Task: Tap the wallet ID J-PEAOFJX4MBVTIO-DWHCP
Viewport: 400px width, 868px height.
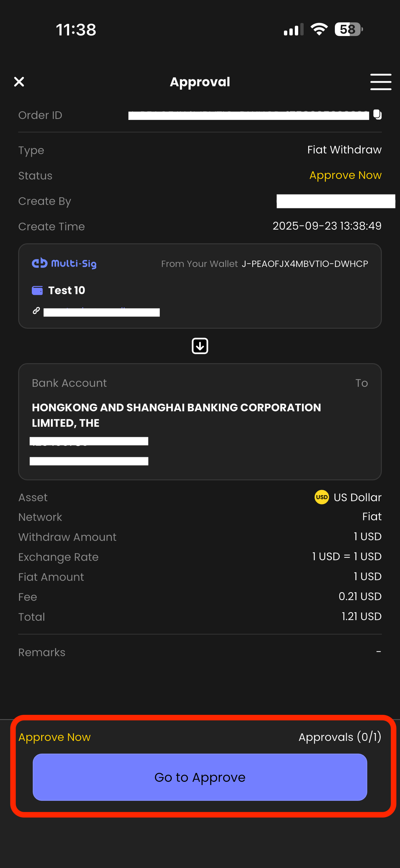Action: 305,264
